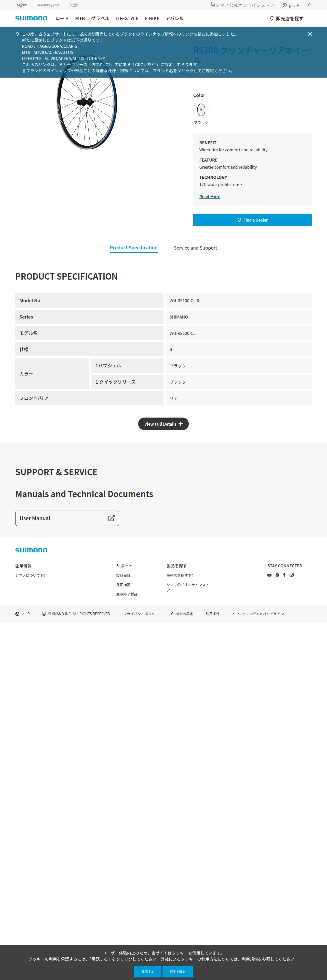The width and height of the screenshot is (327, 980).
Task: Click 設定を編集 cookie settings button
Action: pos(178,971)
